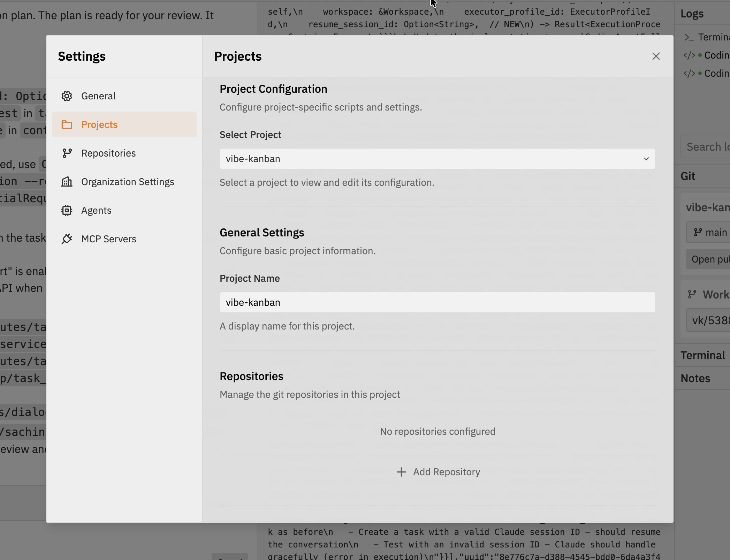Screen dimensions: 730x560
Task: Click the Add Repository button
Action: point(438,472)
